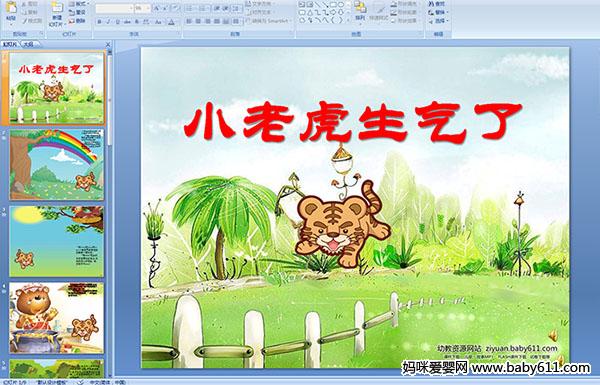Toggle Bold formatting button
Screen dimensions: 600x385
click(99, 22)
